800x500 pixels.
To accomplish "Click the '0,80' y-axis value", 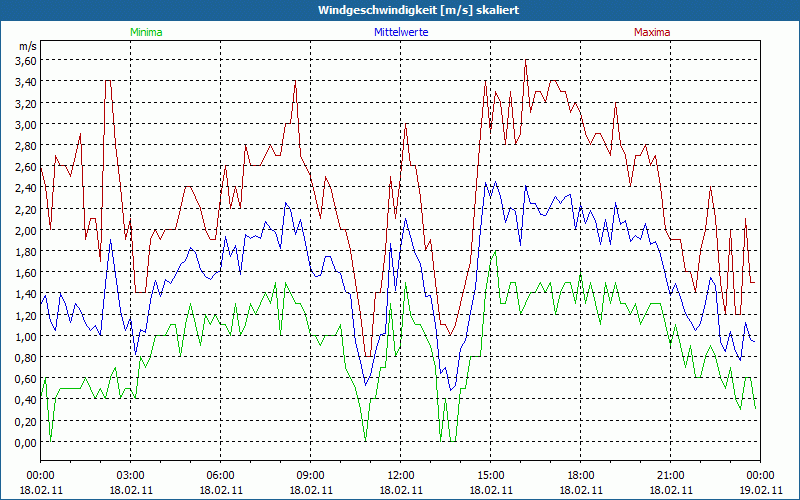I will [x=26, y=357].
